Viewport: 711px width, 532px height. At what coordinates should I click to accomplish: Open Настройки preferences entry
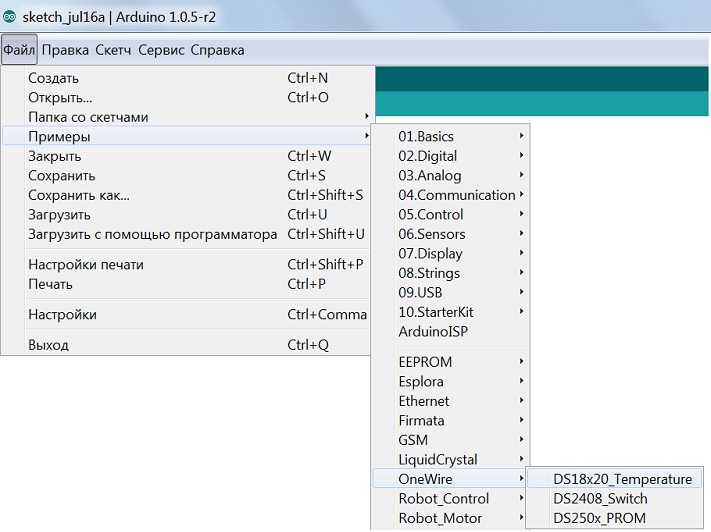62,314
